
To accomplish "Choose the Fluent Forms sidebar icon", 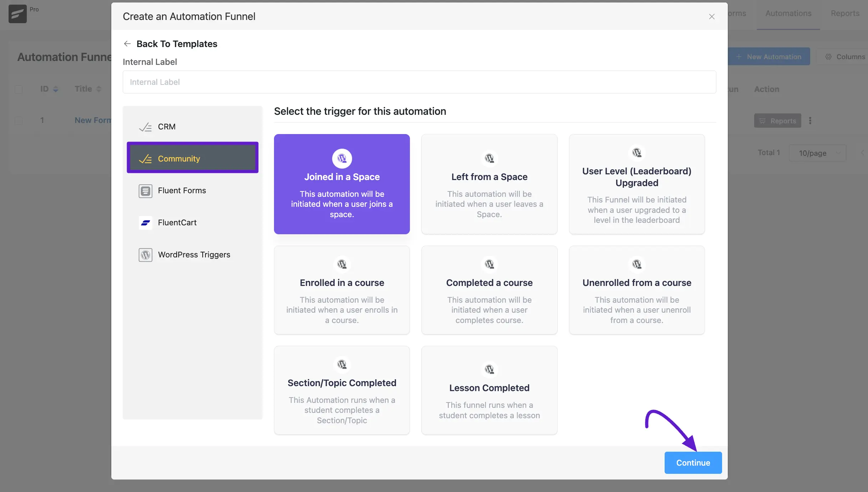I will click(145, 191).
